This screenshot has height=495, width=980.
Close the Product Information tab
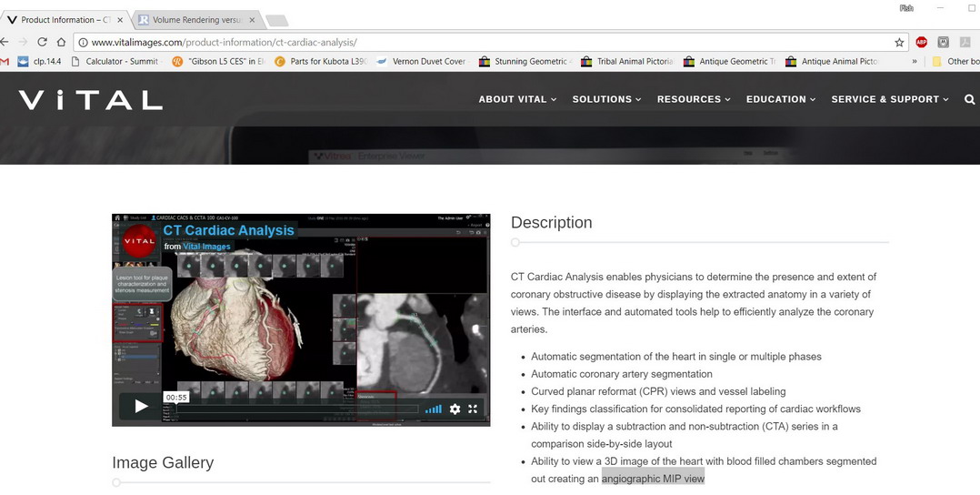tap(120, 19)
